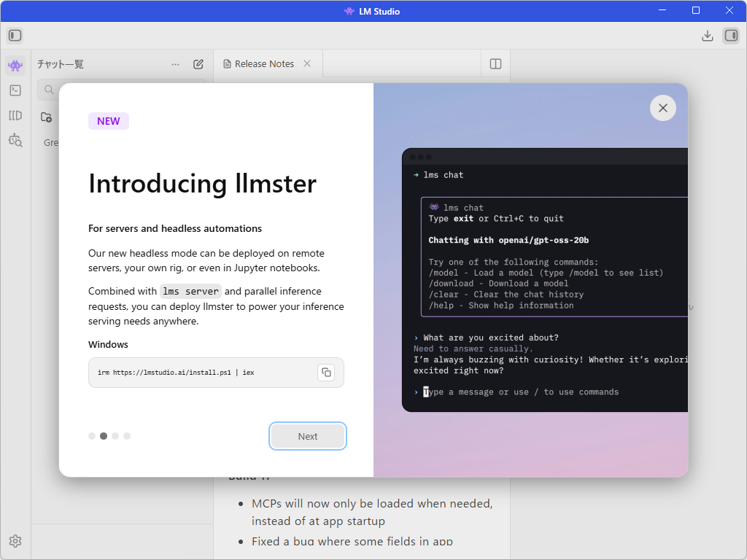747x560 pixels.
Task: Show the downloads panel
Action: pos(707,35)
